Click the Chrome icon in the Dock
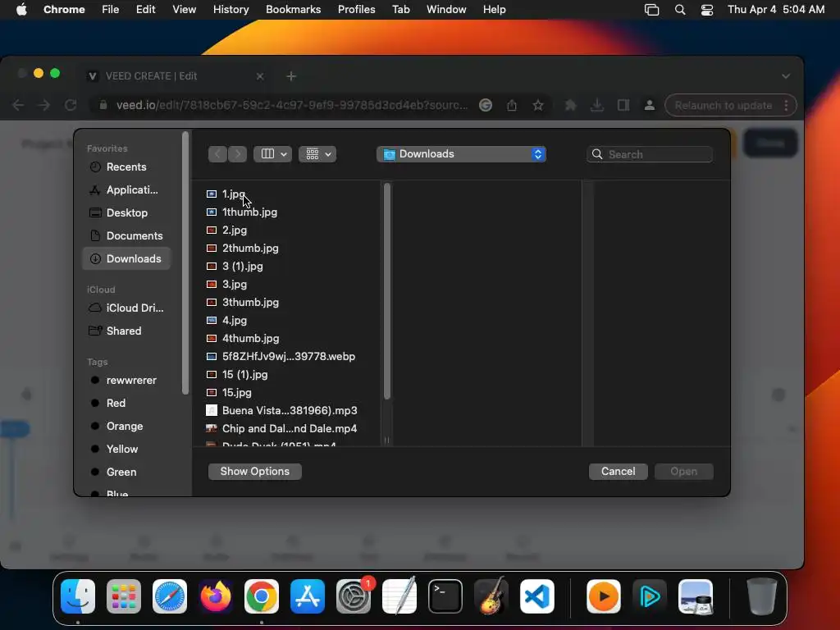 262,596
